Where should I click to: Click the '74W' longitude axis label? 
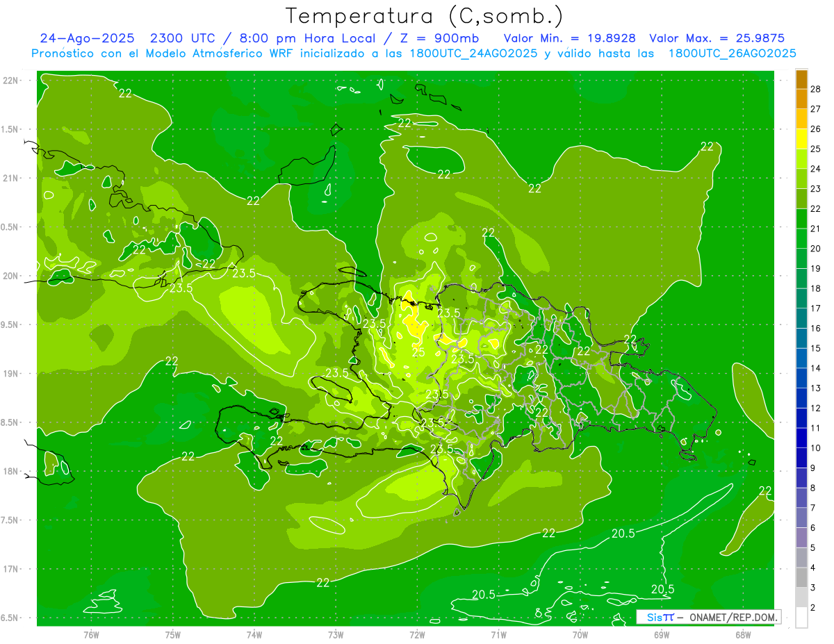click(x=254, y=635)
